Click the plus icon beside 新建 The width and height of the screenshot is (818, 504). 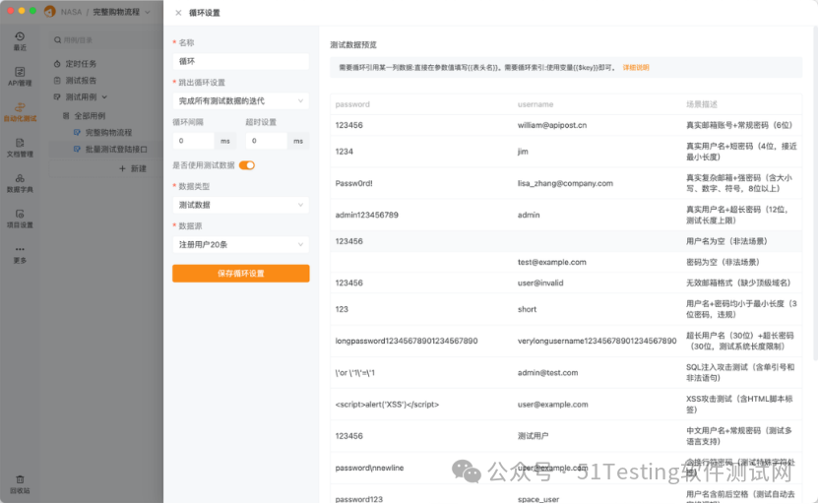122,168
